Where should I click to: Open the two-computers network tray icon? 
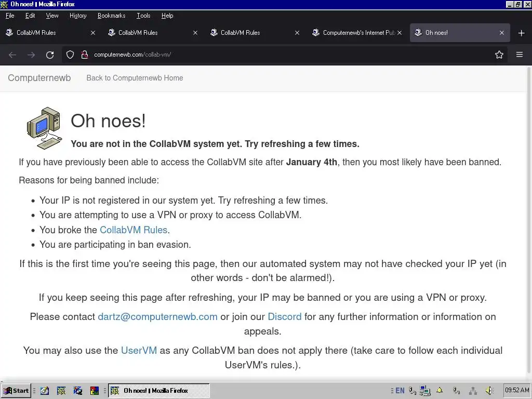[425, 391]
